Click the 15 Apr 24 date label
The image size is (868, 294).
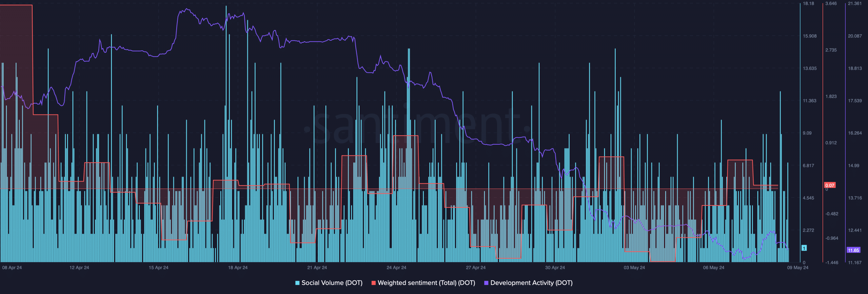[x=159, y=268]
